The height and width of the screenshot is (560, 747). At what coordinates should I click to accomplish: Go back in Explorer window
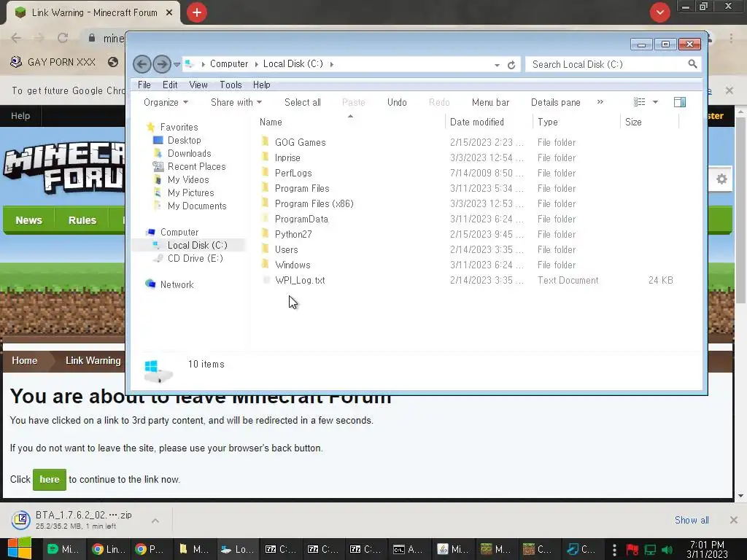[x=142, y=64]
